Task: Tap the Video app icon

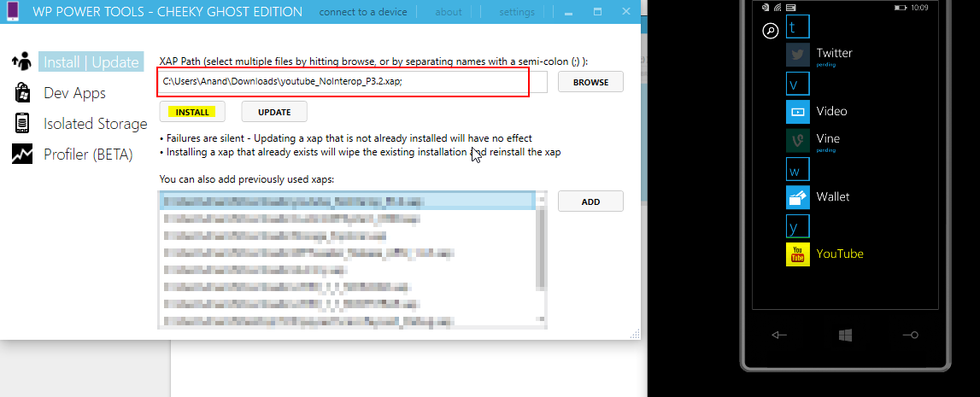Action: pyautogui.click(x=798, y=112)
